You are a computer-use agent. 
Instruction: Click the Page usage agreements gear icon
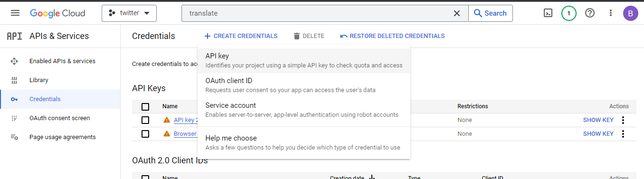14,137
